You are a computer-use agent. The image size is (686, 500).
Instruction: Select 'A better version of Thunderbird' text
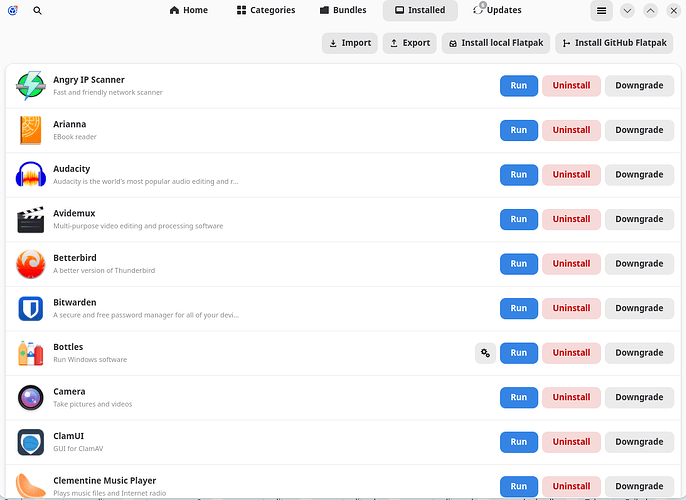pyautogui.click(x=104, y=271)
